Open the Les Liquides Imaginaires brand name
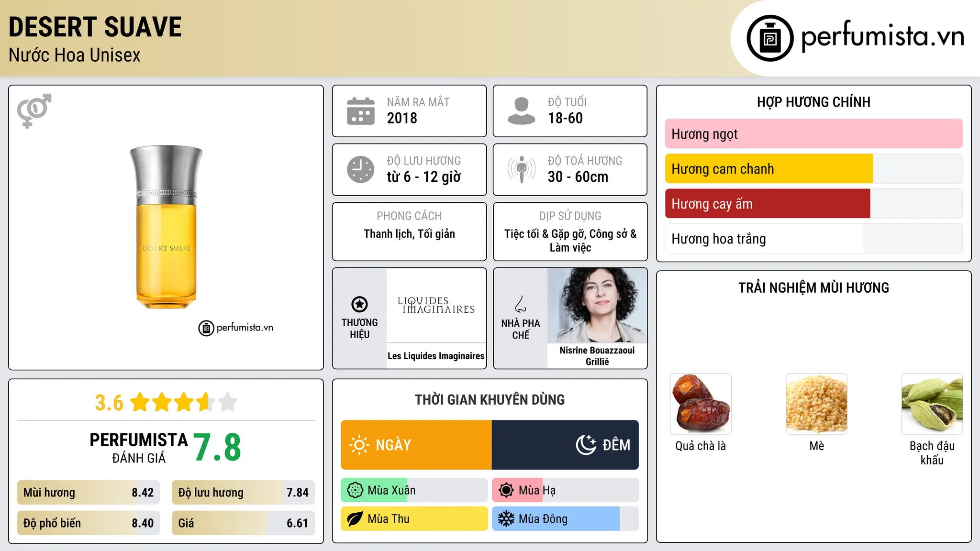 436,356
